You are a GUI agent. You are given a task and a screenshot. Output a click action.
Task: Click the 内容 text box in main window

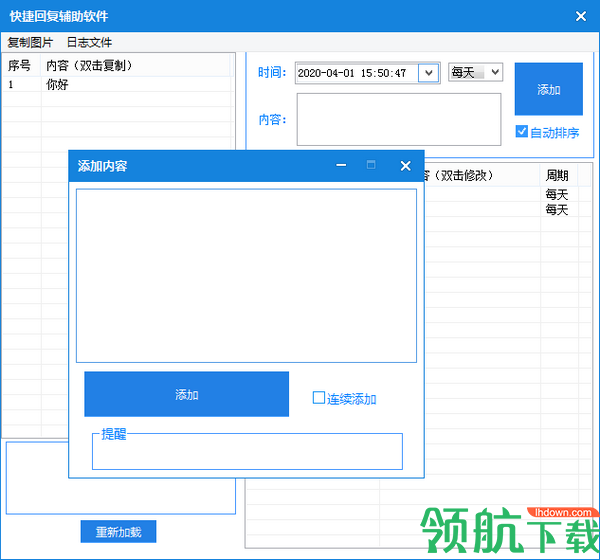pos(399,119)
